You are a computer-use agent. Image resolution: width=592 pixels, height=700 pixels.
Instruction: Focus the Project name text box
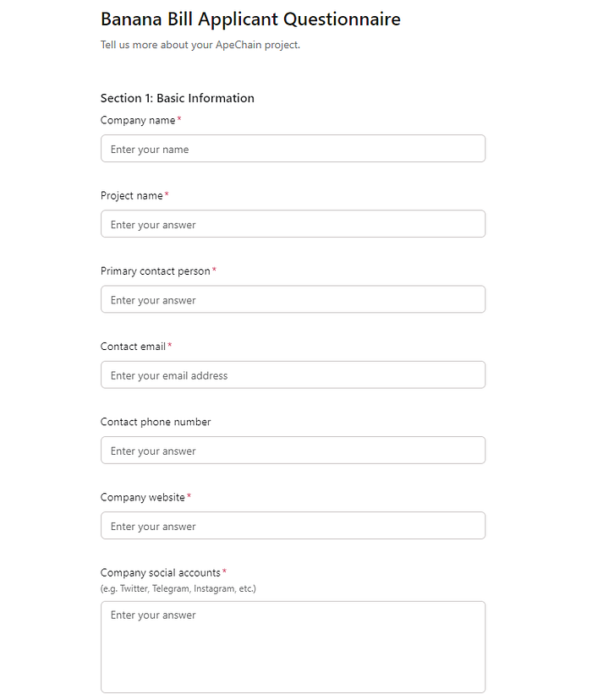[293, 224]
